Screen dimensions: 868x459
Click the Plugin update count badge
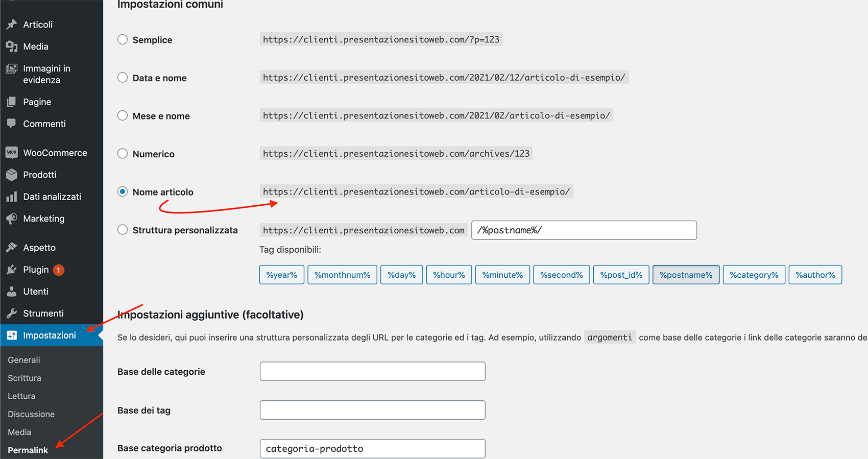pyautogui.click(x=59, y=270)
